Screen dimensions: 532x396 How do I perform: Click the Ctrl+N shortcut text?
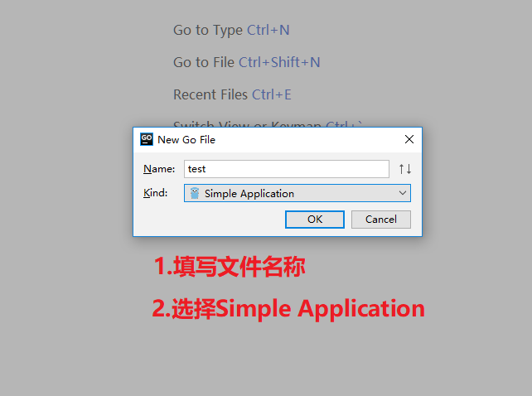(268, 30)
